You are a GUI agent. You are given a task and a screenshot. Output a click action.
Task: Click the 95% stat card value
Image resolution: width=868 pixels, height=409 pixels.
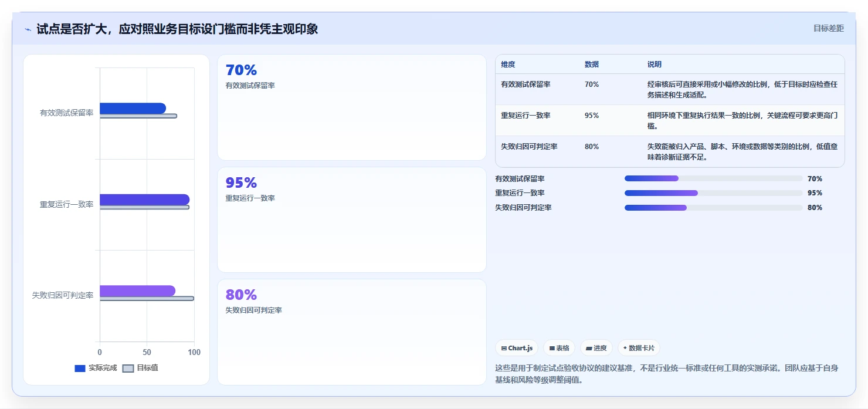pyautogui.click(x=241, y=183)
